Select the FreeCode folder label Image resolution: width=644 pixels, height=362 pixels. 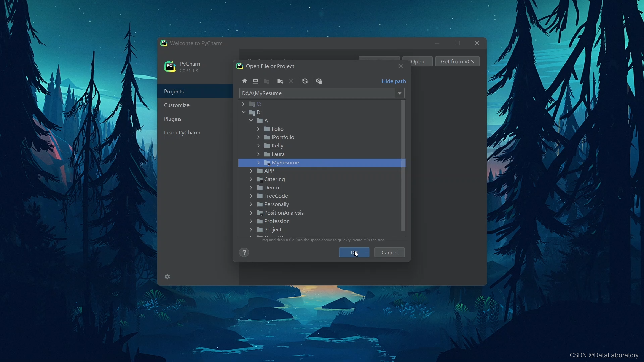[276, 196]
